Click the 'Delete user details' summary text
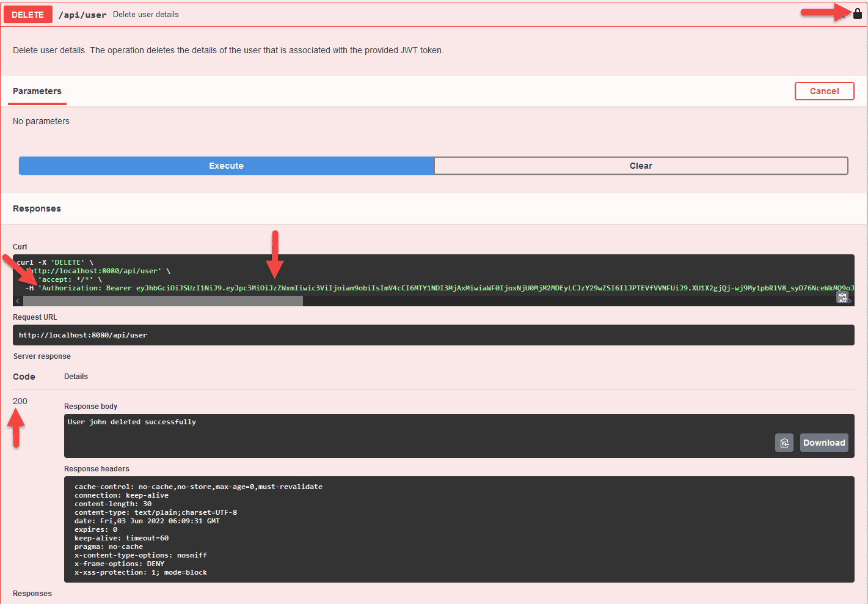Screen dimensions: 868x604 (146, 15)
